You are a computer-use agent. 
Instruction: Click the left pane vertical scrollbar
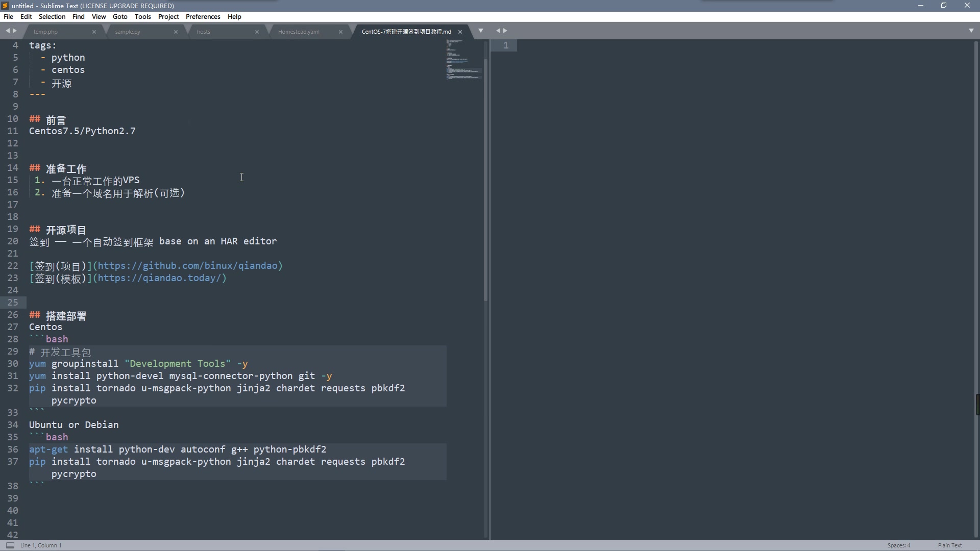pos(485,180)
